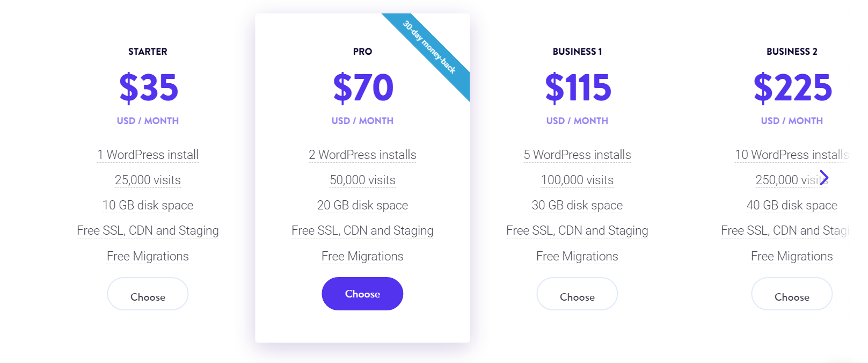Click Free SSL, CDN and Staging under Pro
868x363 pixels.
(x=362, y=230)
